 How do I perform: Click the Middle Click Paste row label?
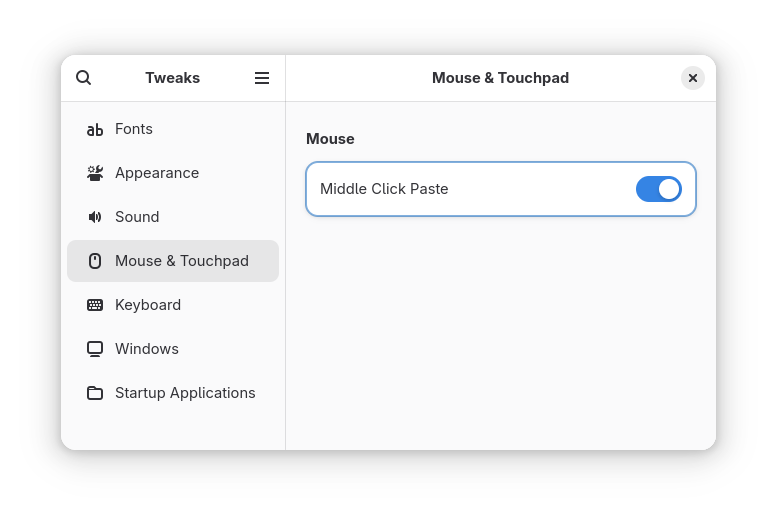click(x=384, y=189)
